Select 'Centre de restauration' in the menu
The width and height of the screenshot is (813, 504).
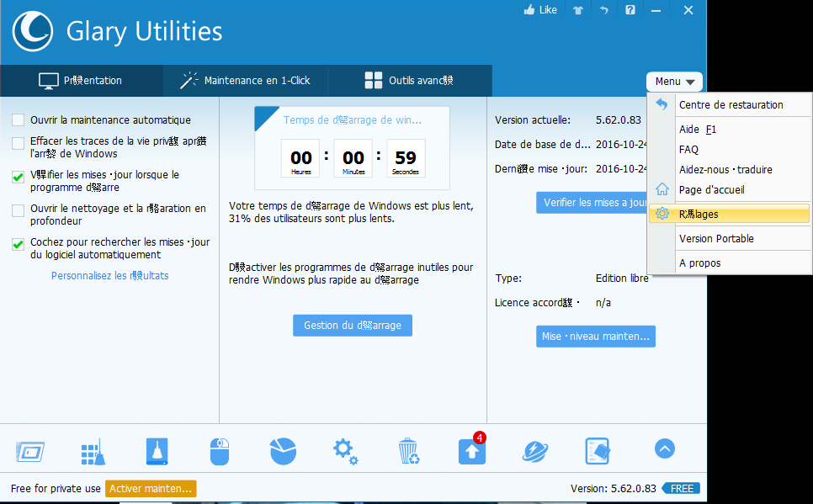[729, 104]
